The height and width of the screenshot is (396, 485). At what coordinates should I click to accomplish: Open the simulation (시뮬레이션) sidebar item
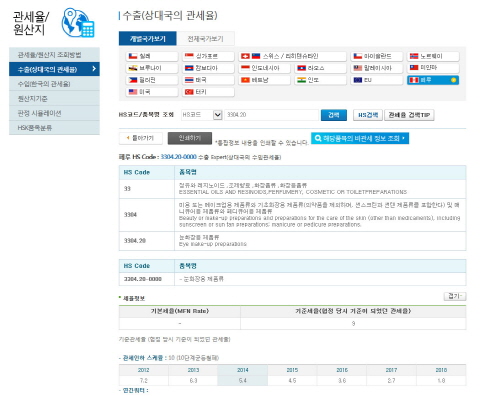(54, 113)
